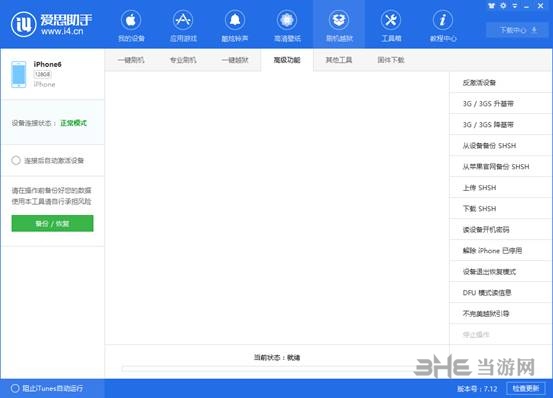Click 从苹果官网备份 SHSH option
The image size is (553, 398).
[500, 166]
